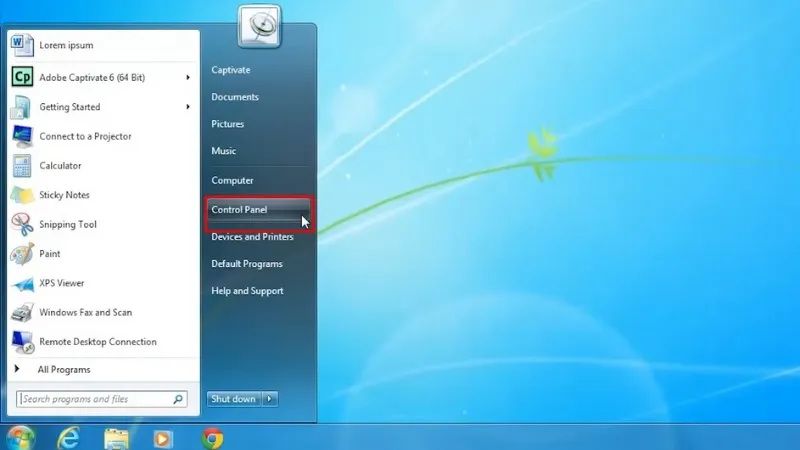
Task: Click the Sticky Notes icon
Action: (x=22, y=195)
